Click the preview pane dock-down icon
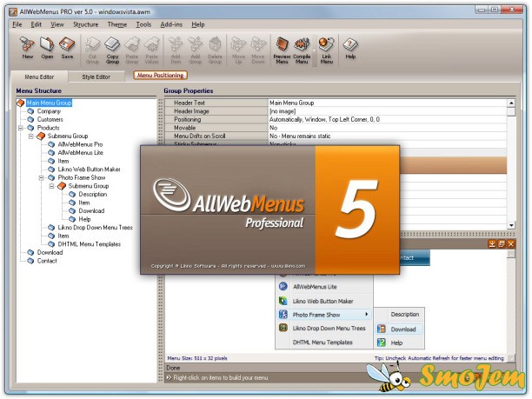This screenshot has width=532, height=399. click(x=492, y=243)
